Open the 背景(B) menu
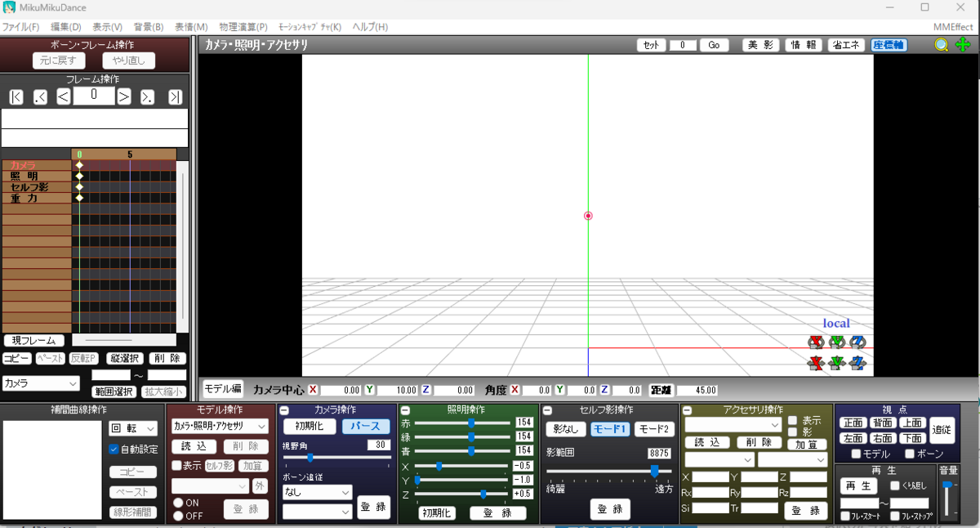Viewport: 980px width, 528px height. pyautogui.click(x=149, y=27)
